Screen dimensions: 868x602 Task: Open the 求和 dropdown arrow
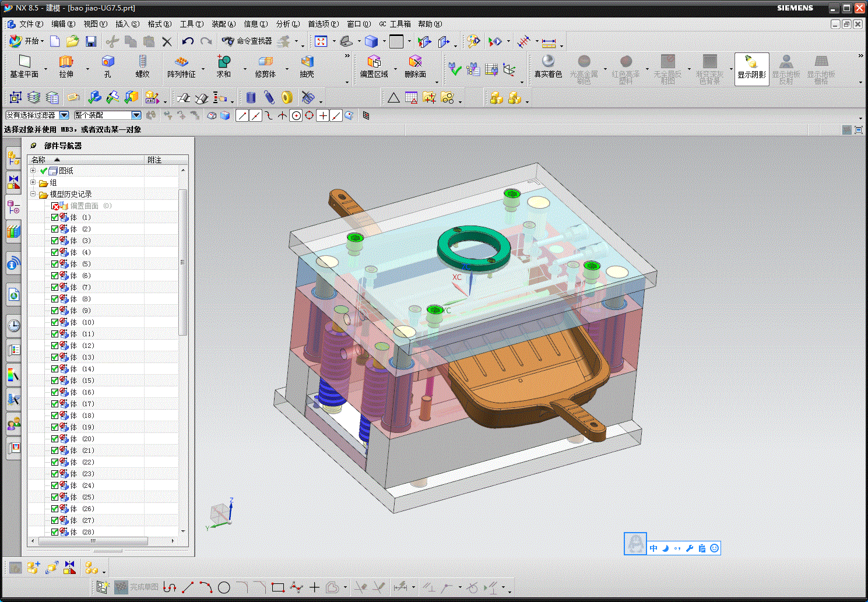[x=245, y=69]
